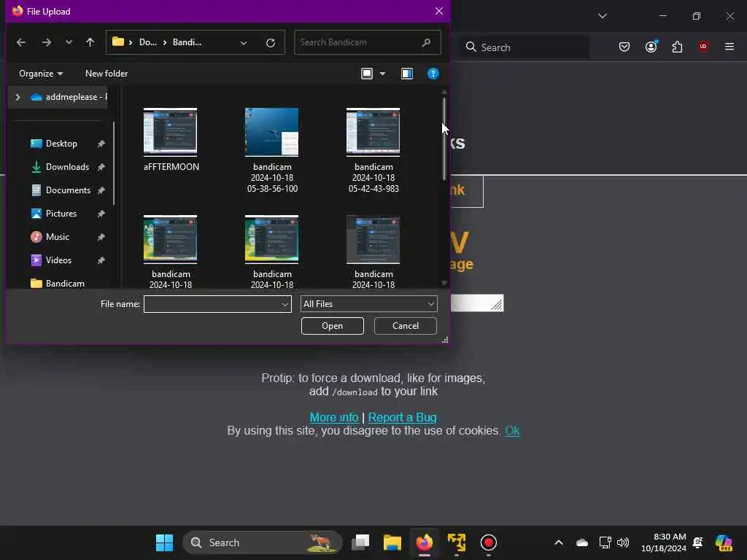
Task: Open Pictures in the navigation pane
Action: pos(61,214)
